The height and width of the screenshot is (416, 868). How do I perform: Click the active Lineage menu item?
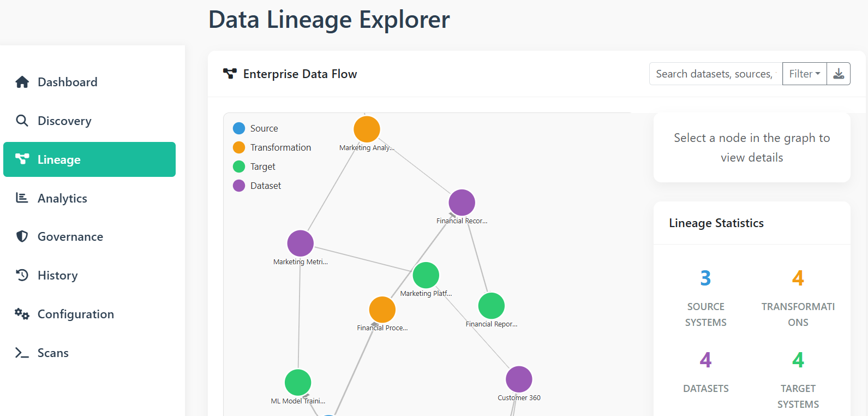pyautogui.click(x=89, y=159)
